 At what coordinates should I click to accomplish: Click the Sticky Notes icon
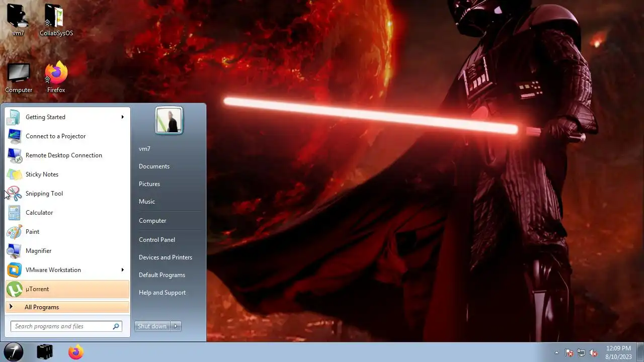coord(14,174)
